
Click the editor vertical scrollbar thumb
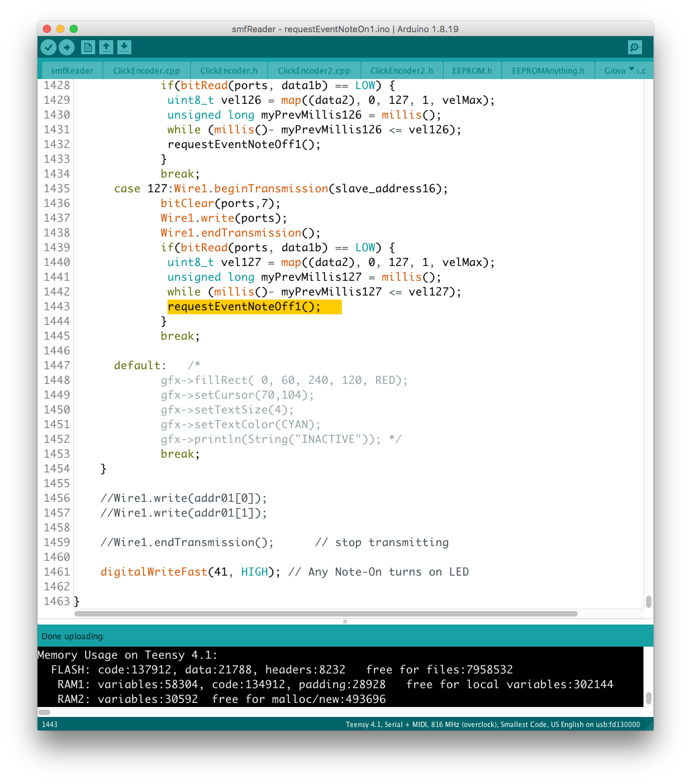648,601
